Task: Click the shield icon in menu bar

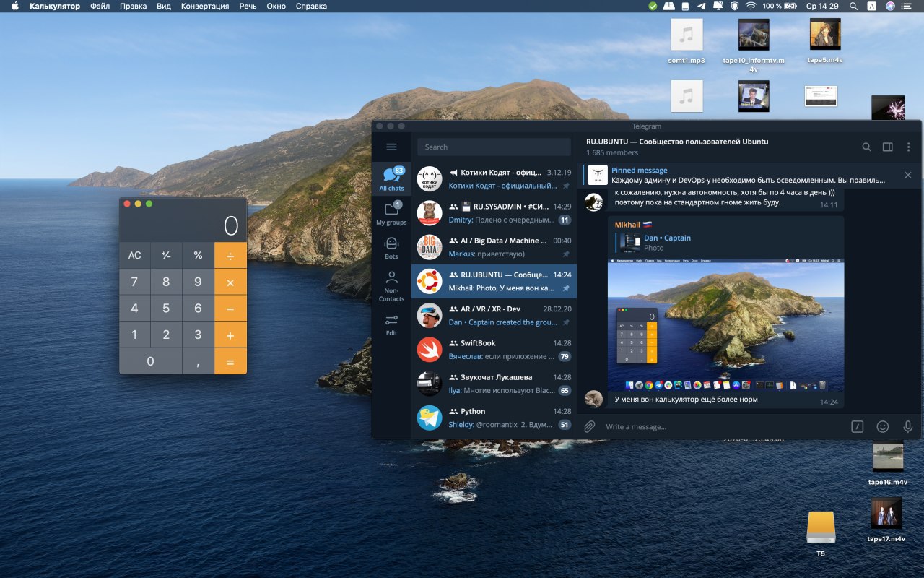Action: pos(735,6)
